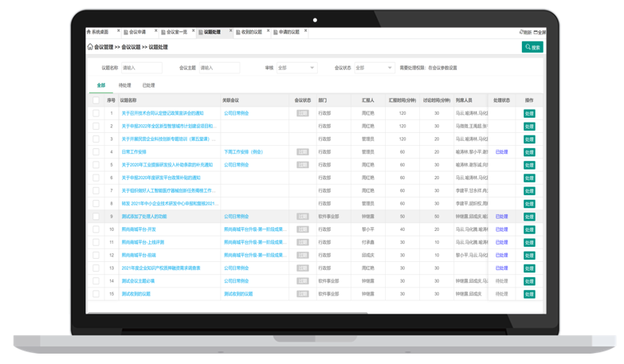Close the 议题处理 tab
This screenshot has height=364, width=624.
(230, 30)
